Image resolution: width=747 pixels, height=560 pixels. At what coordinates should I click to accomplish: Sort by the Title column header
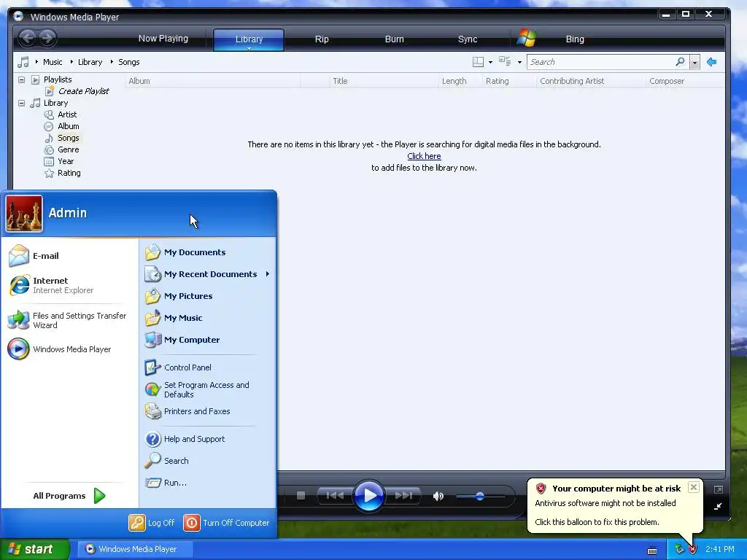point(384,81)
